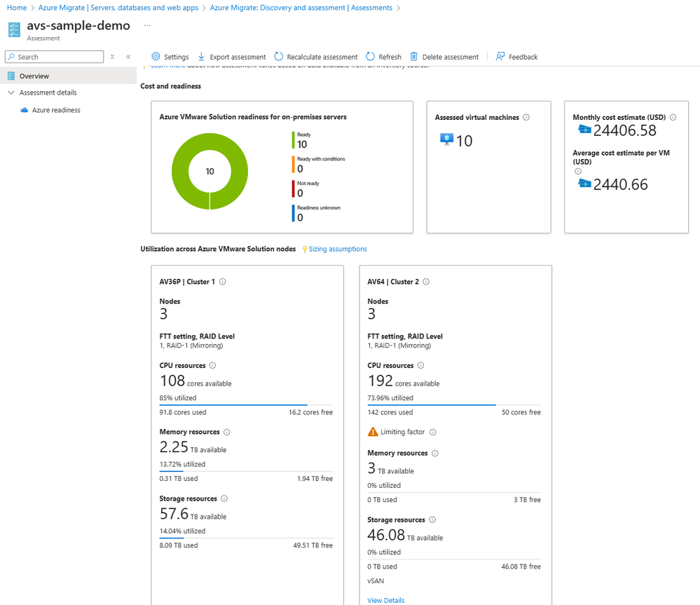The height and width of the screenshot is (605, 700).
Task: Click Cluster 2 CPU resources info icon
Action: tap(420, 365)
